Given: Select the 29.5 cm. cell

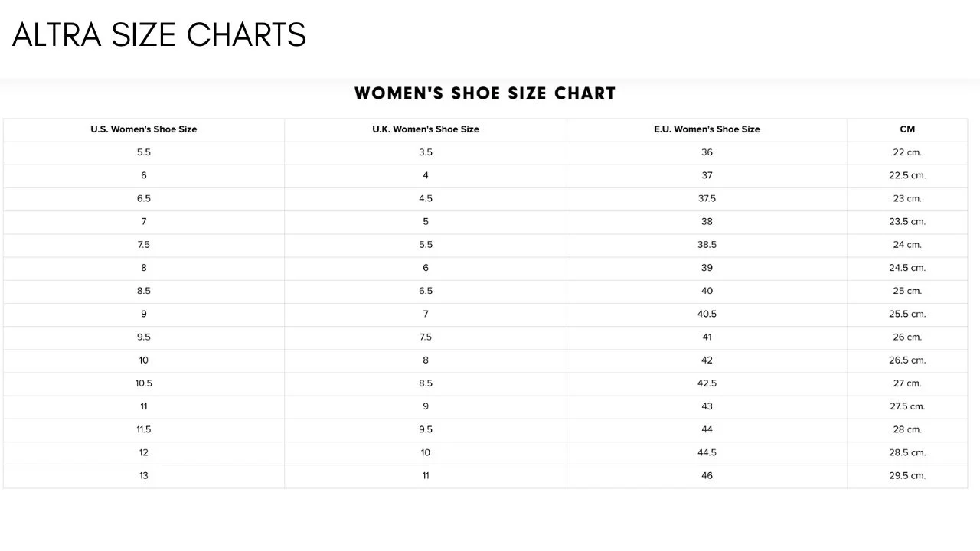Looking at the screenshot, I should coord(907,475).
